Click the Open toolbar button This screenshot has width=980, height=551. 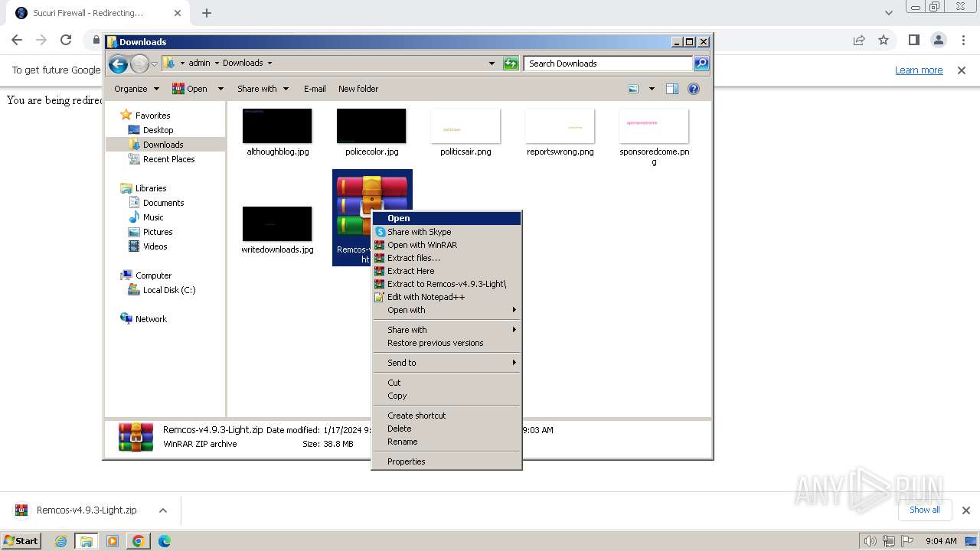[x=190, y=89]
